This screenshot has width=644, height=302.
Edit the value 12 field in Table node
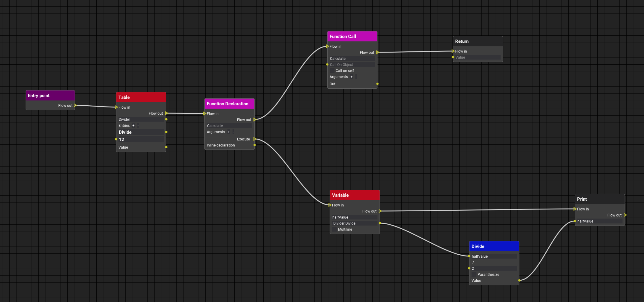point(141,139)
